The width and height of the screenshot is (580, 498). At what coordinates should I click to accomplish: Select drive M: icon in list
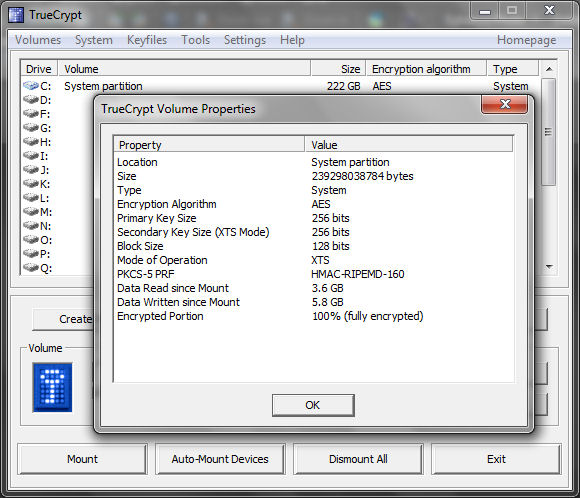31,212
